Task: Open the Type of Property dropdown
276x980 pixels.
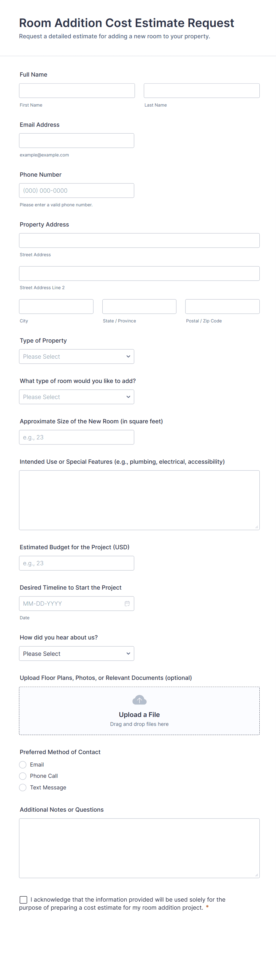Action: 76,357
